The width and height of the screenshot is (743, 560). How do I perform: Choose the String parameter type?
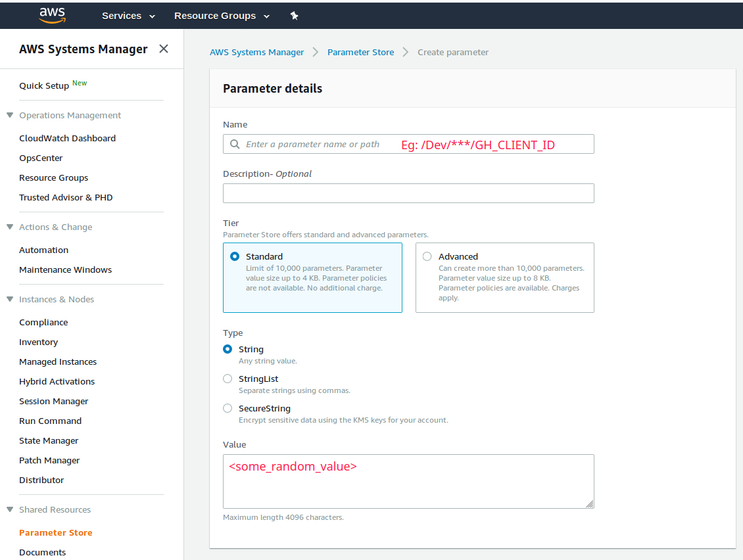coord(228,349)
